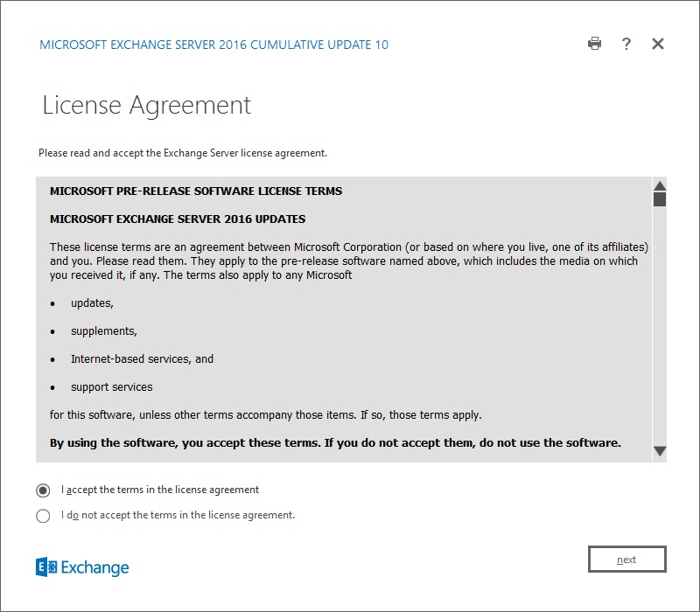Click the bold "By using the software" sentence
The height and width of the screenshot is (612, 700).
pos(335,443)
